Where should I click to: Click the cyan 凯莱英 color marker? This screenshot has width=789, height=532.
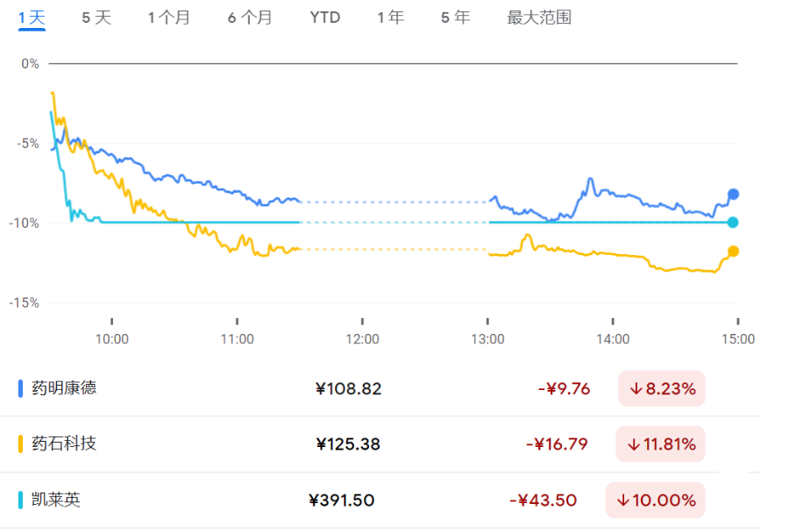(x=20, y=500)
